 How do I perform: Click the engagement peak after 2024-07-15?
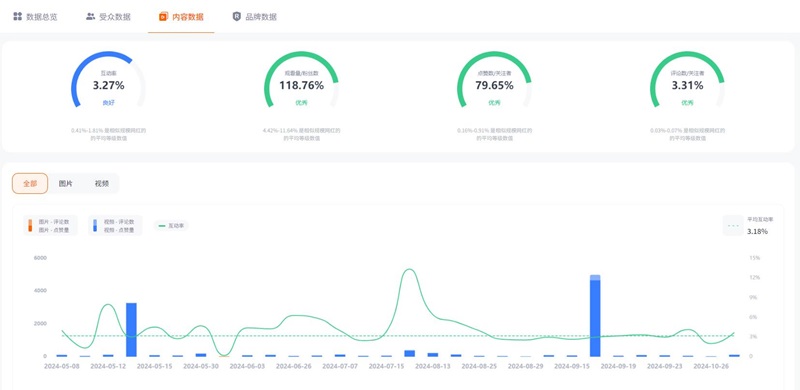[x=410, y=270]
